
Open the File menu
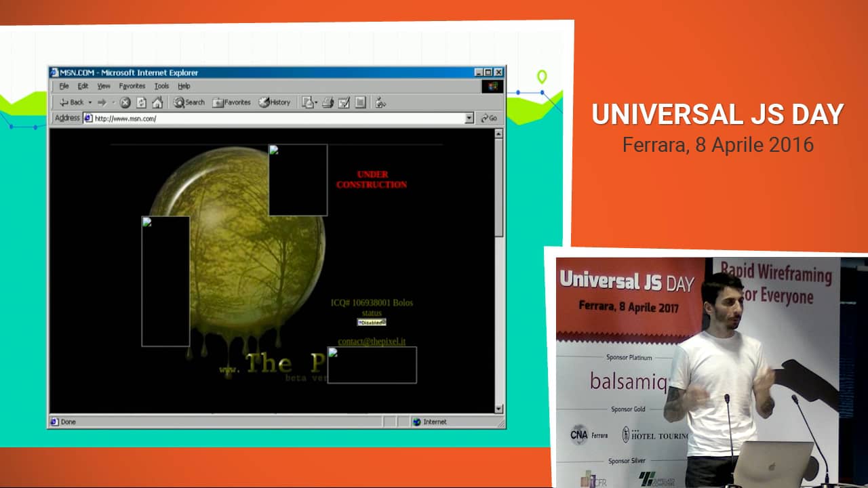click(x=64, y=86)
